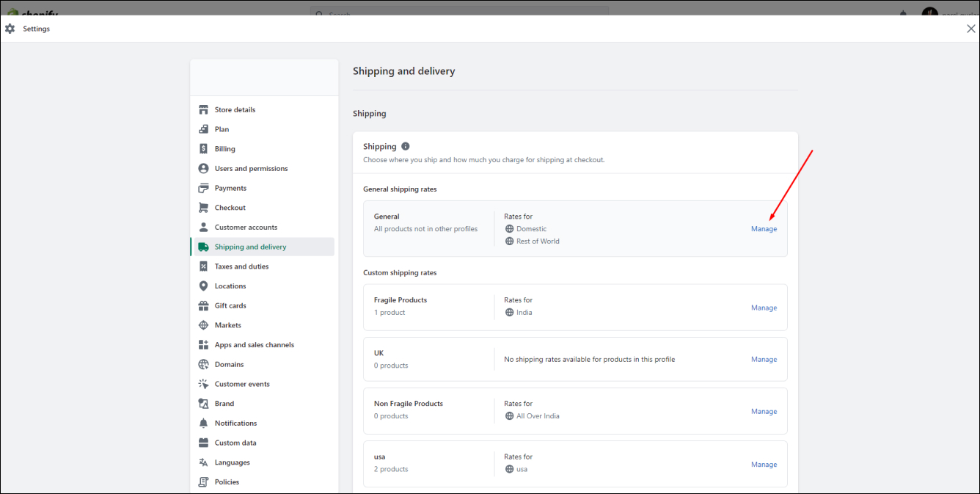Click the "1 product" count text
The width and height of the screenshot is (980, 494).
[390, 313]
